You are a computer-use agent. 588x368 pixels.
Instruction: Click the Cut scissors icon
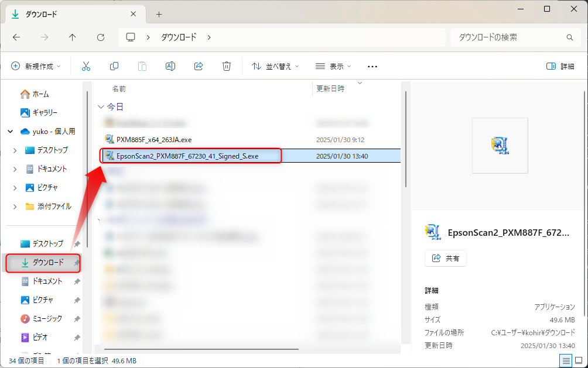pos(86,66)
